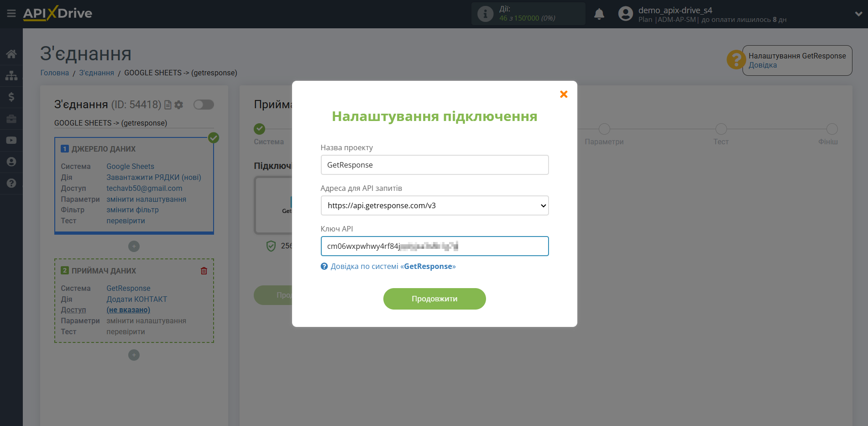Image resolution: width=868 pixels, height=426 pixels.
Task: Click the actions info icon
Action: 485,14
